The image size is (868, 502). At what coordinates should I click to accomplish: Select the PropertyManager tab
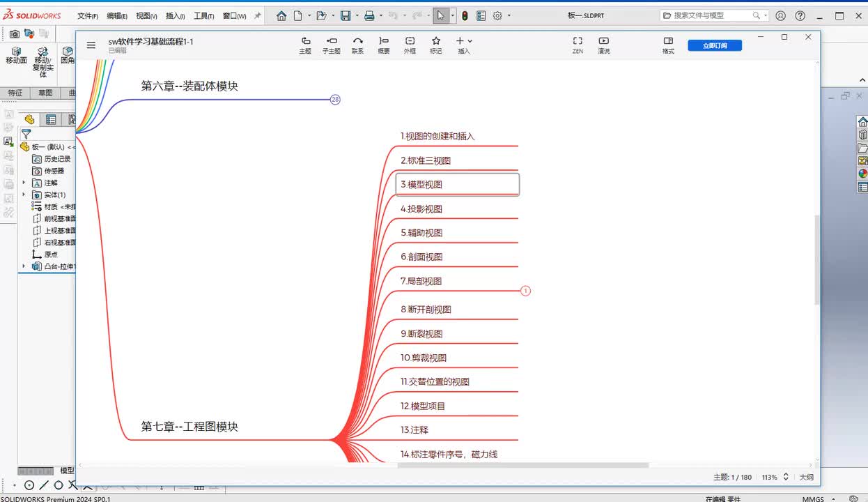(x=51, y=119)
